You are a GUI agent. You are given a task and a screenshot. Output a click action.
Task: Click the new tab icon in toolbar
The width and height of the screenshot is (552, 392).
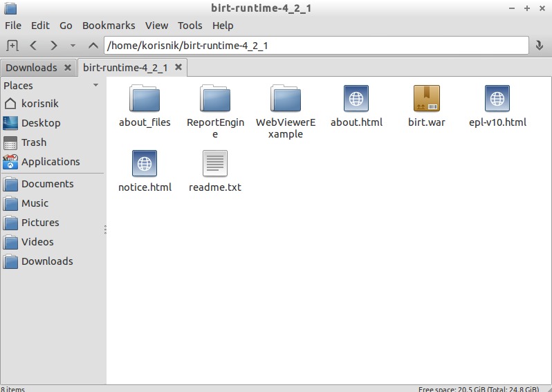(12, 46)
